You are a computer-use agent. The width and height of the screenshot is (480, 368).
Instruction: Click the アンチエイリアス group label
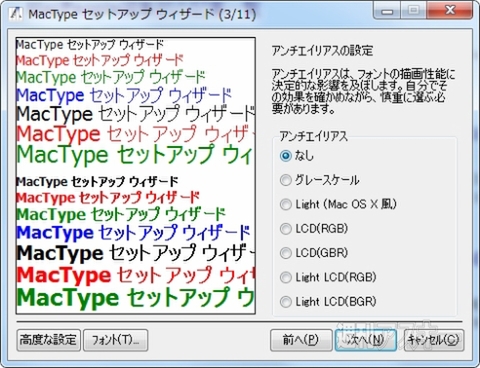pyautogui.click(x=313, y=136)
